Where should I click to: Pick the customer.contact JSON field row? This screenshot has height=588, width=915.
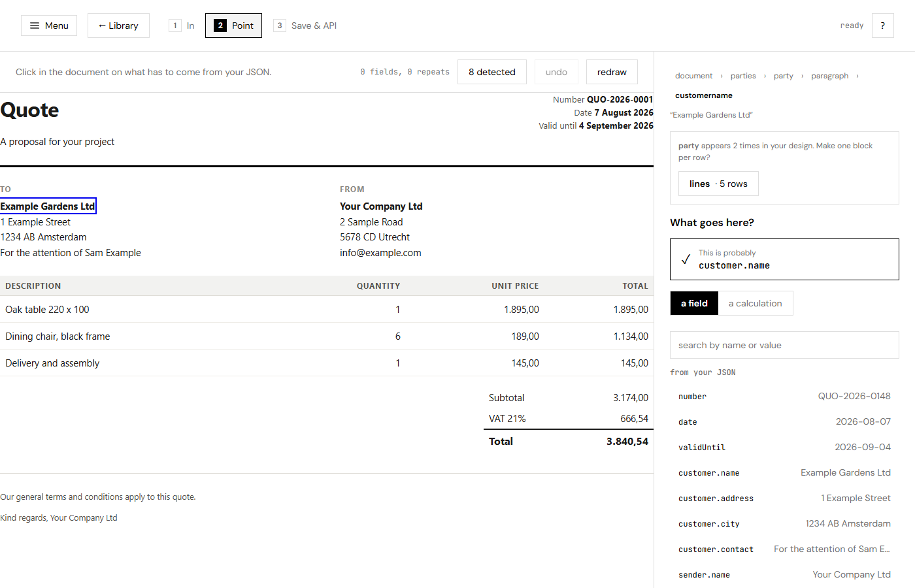pyautogui.click(x=784, y=549)
